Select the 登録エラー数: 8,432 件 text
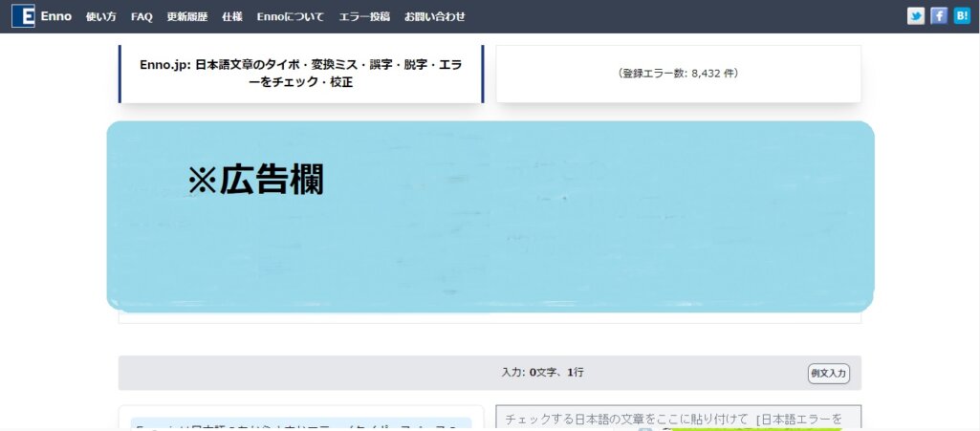Image resolution: width=980 pixels, height=431 pixels. click(678, 73)
